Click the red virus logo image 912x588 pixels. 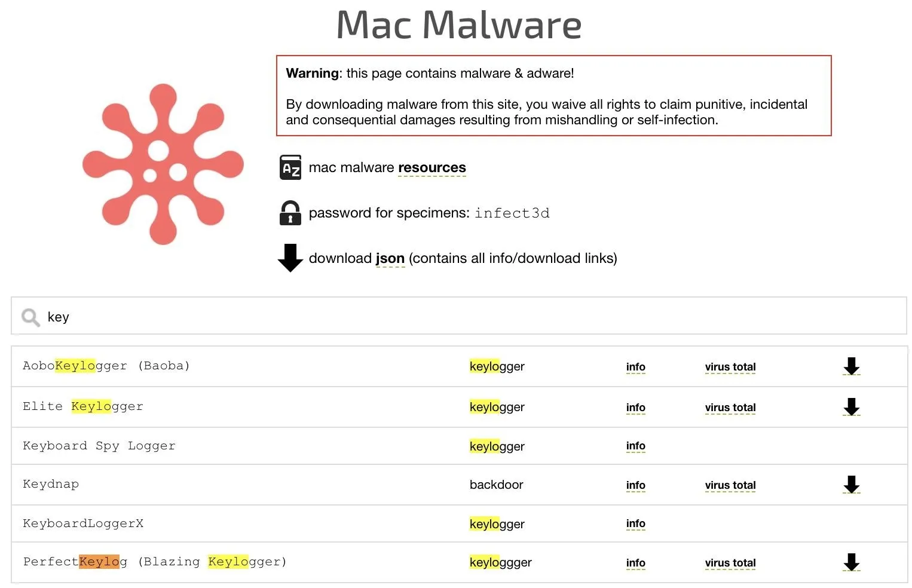(163, 164)
